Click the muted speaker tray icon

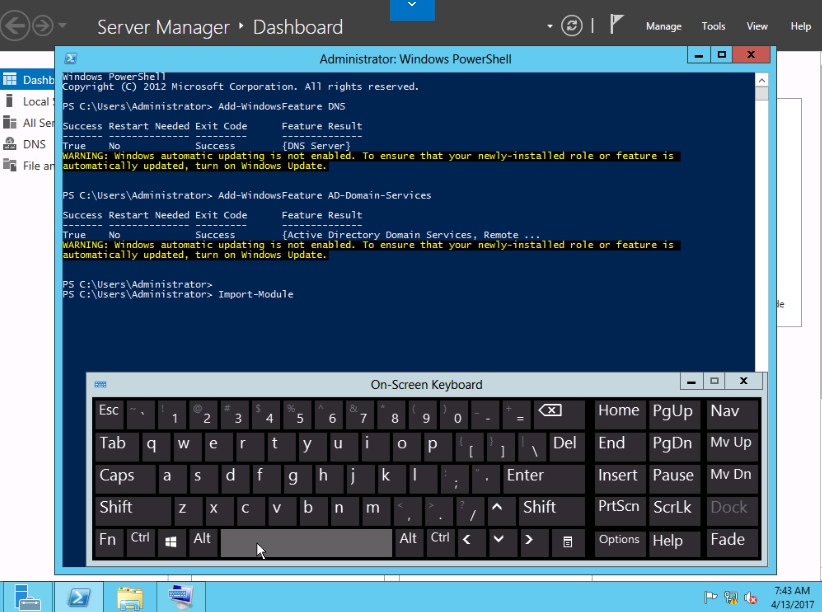click(750, 597)
